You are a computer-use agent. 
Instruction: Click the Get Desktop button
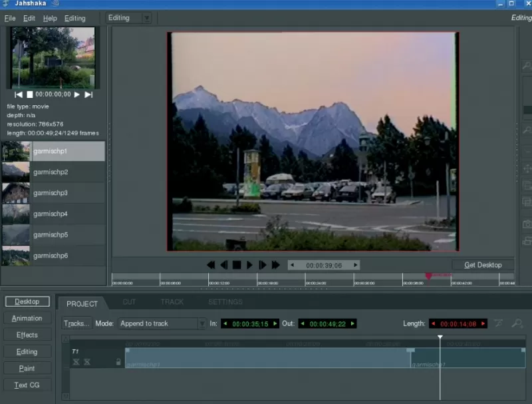(483, 265)
